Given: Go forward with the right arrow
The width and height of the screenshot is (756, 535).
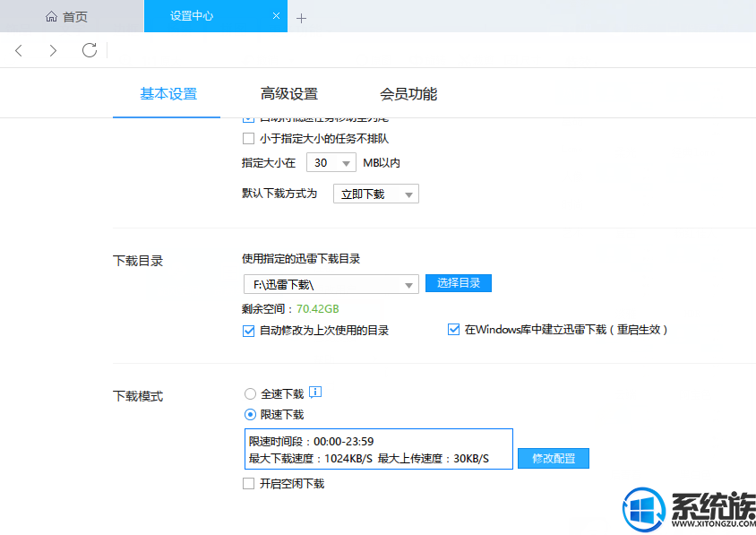Looking at the screenshot, I should tap(53, 51).
